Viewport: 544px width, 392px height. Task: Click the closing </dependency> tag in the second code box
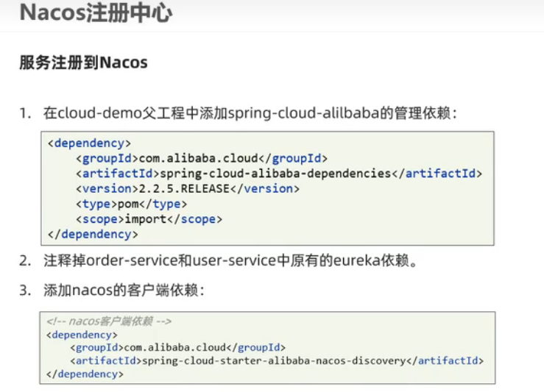pos(85,374)
